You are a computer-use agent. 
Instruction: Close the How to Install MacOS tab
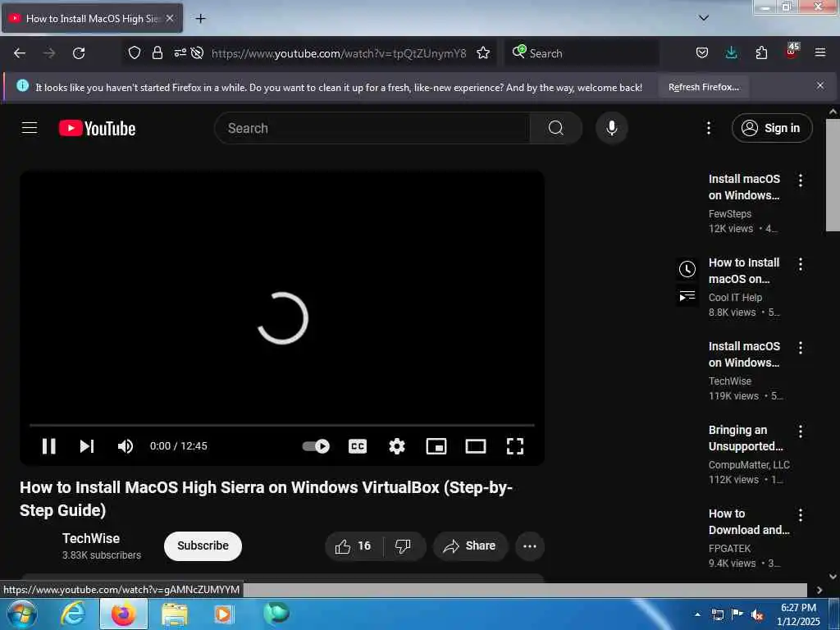[x=170, y=18]
